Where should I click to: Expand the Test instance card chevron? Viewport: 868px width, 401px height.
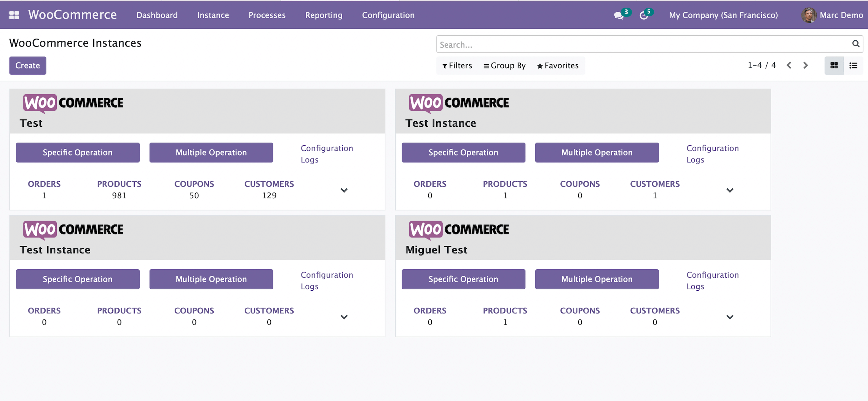[x=344, y=190]
